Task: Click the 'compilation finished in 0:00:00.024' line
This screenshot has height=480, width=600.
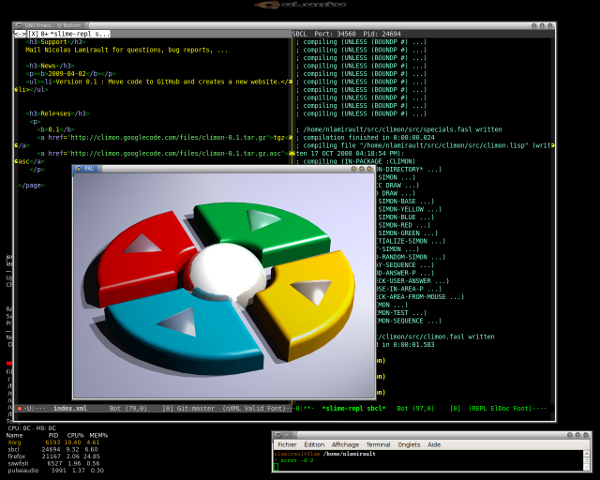Action: coord(365,137)
